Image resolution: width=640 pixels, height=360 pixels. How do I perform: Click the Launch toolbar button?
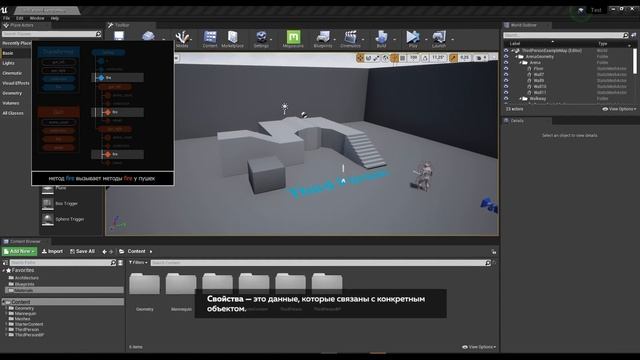[x=439, y=39]
